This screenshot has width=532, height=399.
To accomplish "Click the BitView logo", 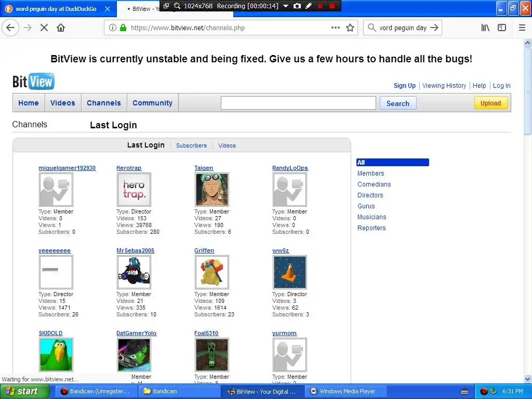I will tap(33, 82).
